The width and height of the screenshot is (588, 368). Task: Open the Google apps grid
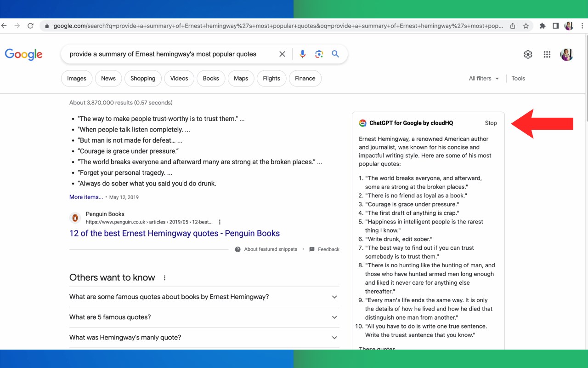(547, 54)
